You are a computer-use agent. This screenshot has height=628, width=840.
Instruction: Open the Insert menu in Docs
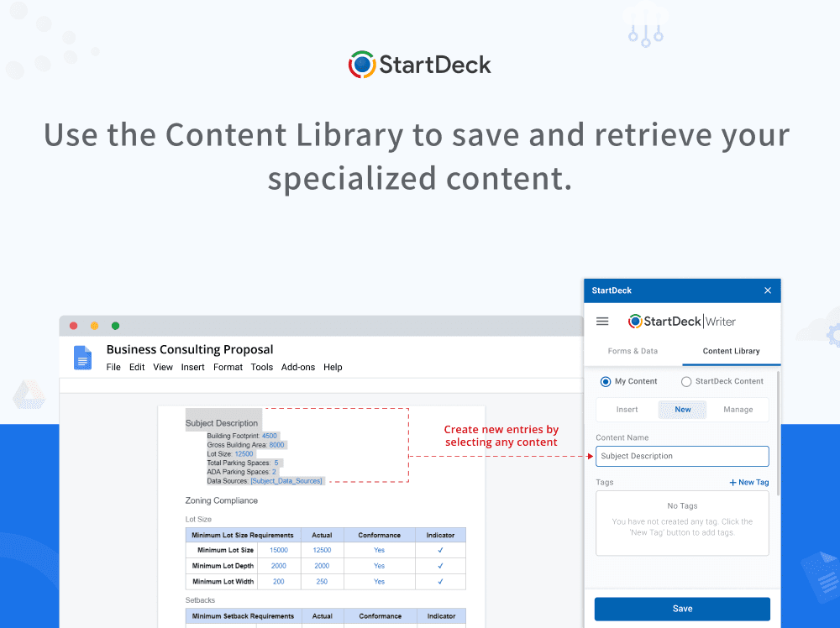click(193, 367)
